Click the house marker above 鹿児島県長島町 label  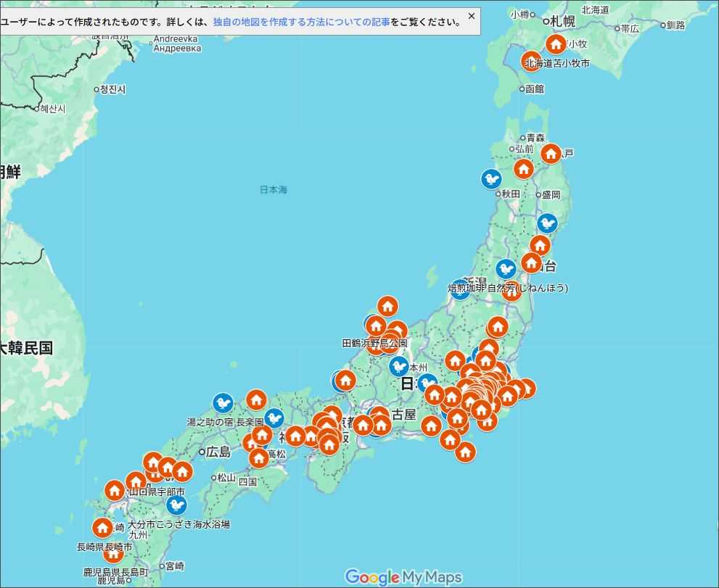coord(113,554)
